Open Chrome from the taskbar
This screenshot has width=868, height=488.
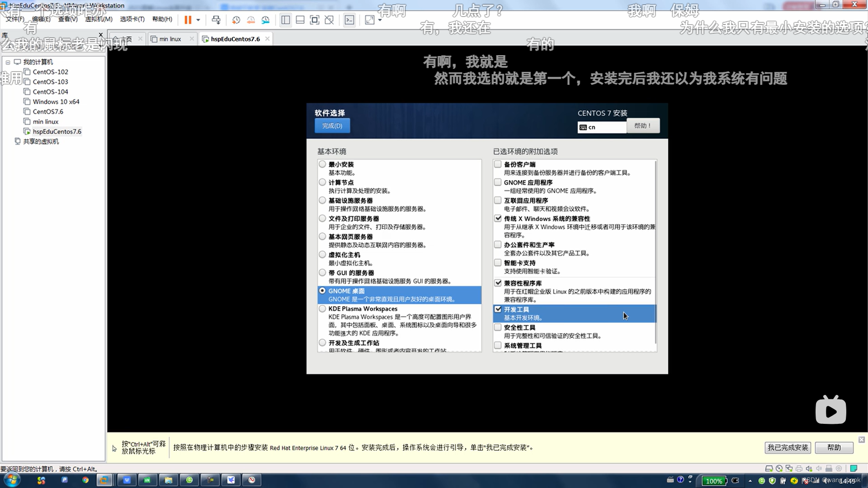85,480
